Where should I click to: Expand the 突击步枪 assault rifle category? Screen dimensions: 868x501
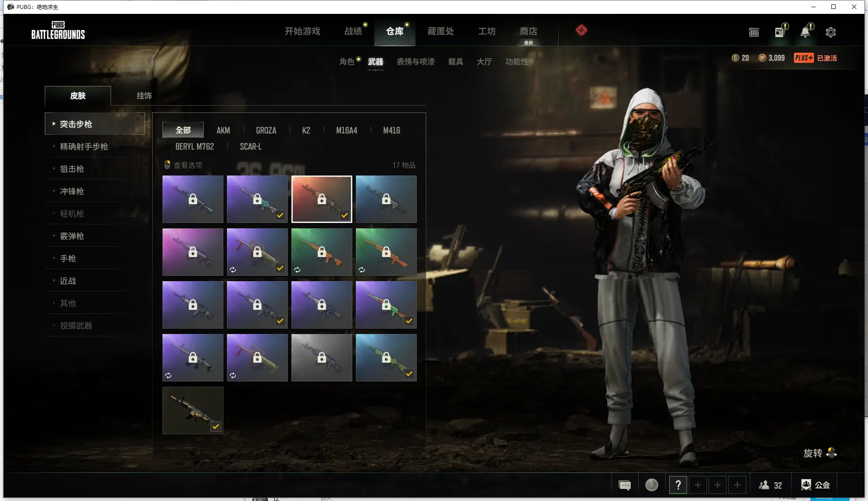[x=95, y=124]
